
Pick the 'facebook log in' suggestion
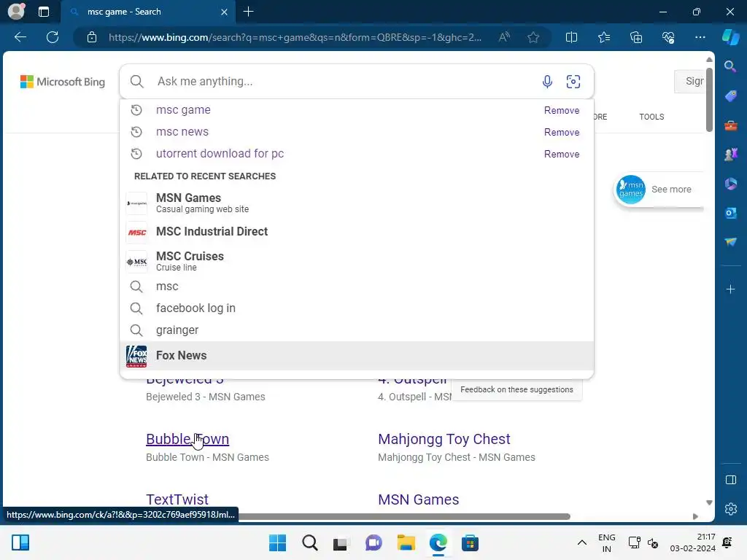(356, 308)
